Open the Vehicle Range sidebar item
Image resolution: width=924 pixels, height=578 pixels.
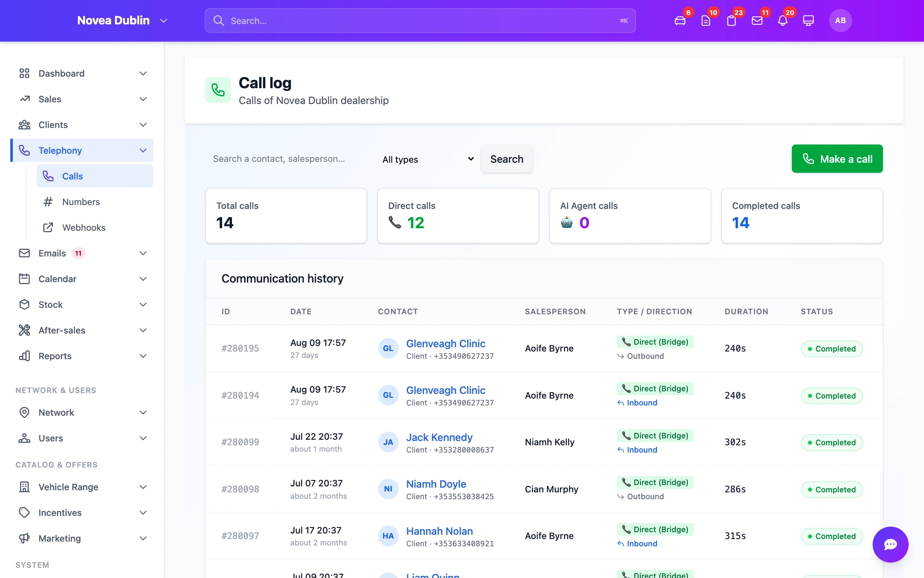pos(82,487)
